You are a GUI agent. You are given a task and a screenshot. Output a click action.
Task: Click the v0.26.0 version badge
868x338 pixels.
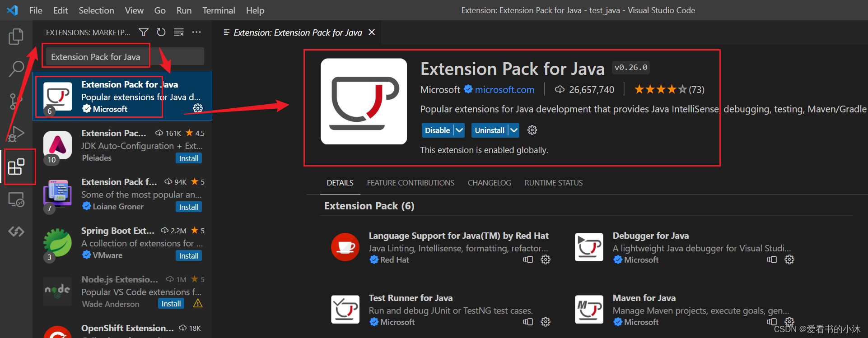click(631, 67)
